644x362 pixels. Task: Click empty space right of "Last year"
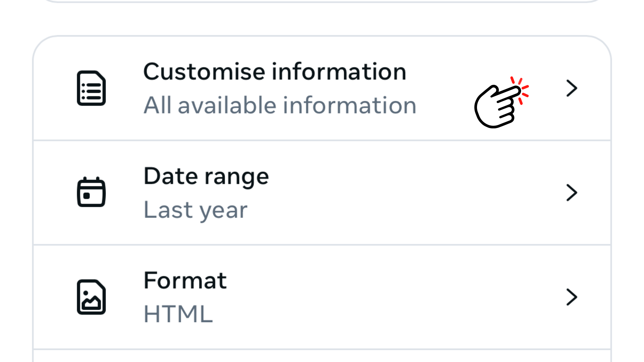click(386, 210)
